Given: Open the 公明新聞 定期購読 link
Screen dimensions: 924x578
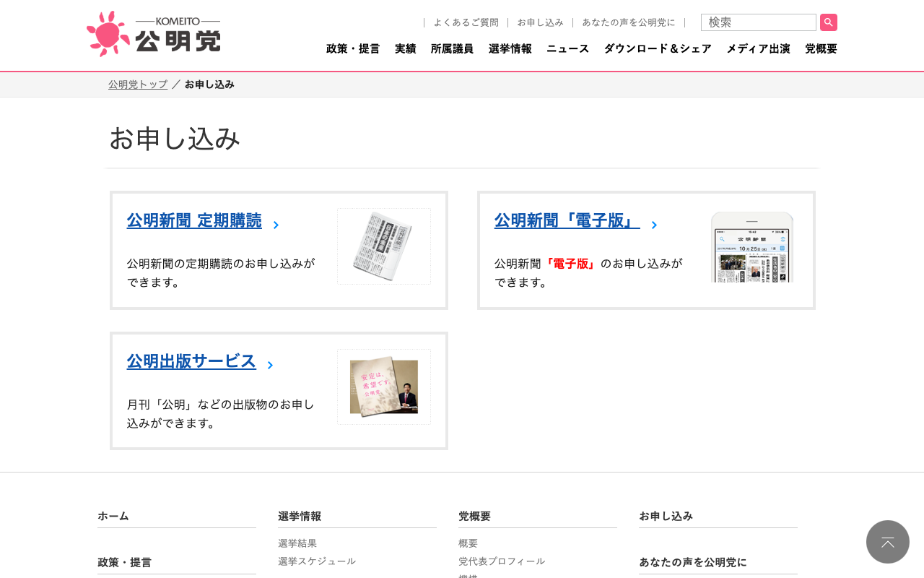Looking at the screenshot, I should pyautogui.click(x=194, y=220).
